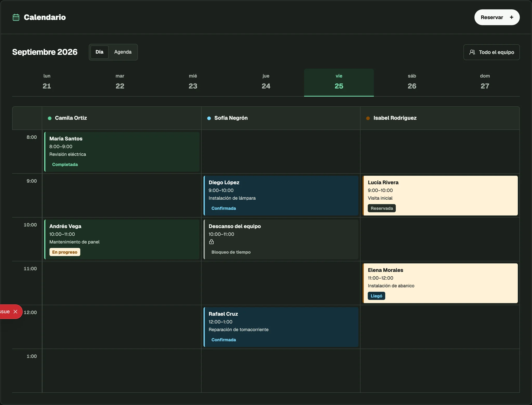This screenshot has width=532, height=405.
Task: Click Instalación de lámpara service text
Action: tap(232, 198)
